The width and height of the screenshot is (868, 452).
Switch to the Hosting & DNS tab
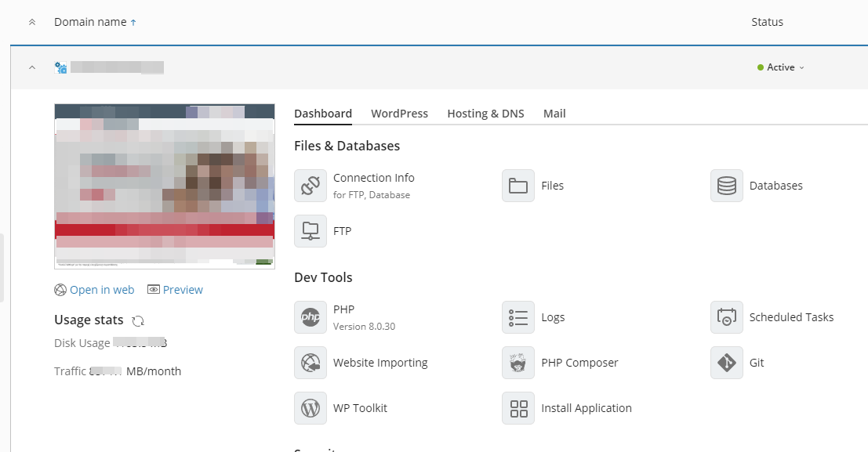click(x=485, y=114)
